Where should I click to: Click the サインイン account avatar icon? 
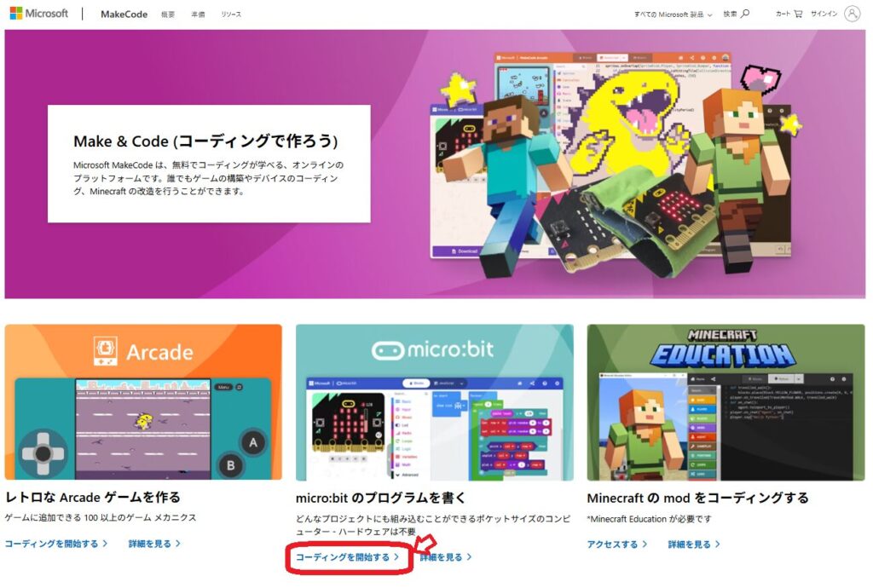tap(852, 14)
